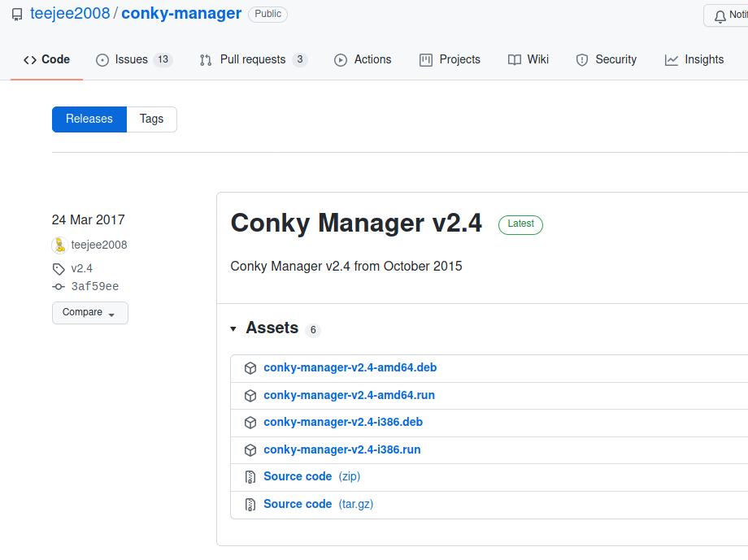Screen dimensions: 748x560
Task: Download Source code (tar.gz)
Action: pyautogui.click(x=318, y=504)
